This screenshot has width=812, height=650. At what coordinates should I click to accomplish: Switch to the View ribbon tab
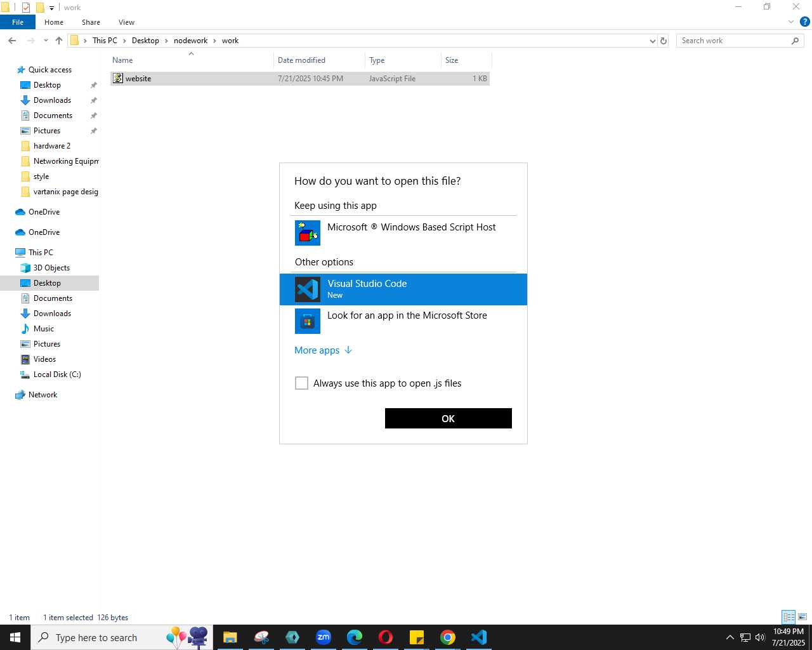(x=126, y=22)
